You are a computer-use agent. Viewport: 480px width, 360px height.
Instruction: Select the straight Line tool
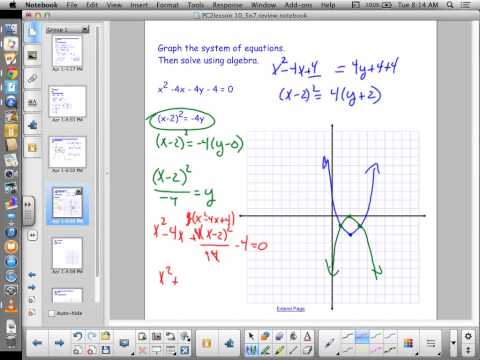point(293,350)
